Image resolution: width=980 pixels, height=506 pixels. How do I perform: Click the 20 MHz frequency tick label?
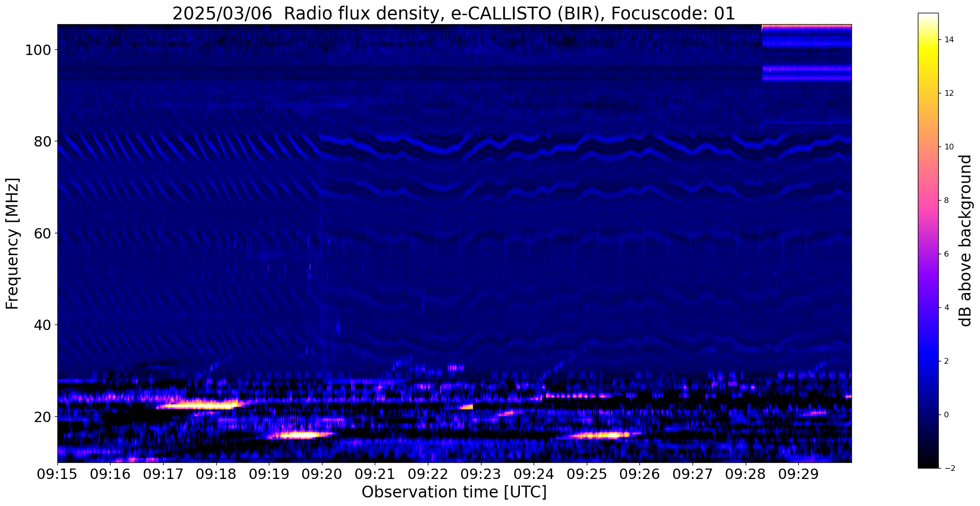pos(42,417)
